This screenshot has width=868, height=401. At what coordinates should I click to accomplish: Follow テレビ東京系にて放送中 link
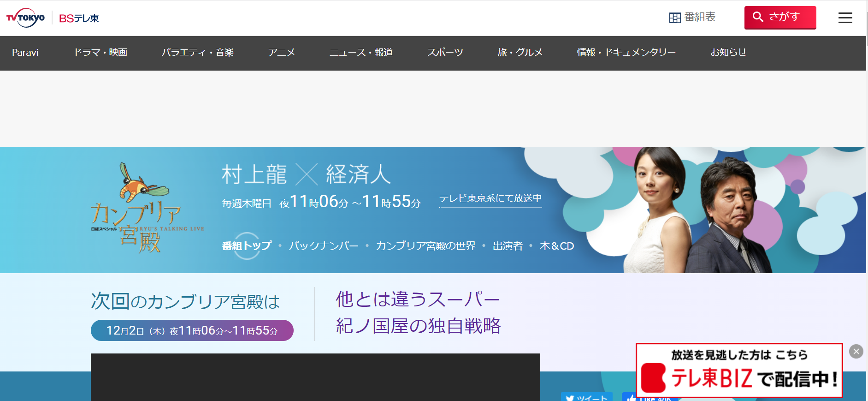tap(490, 198)
